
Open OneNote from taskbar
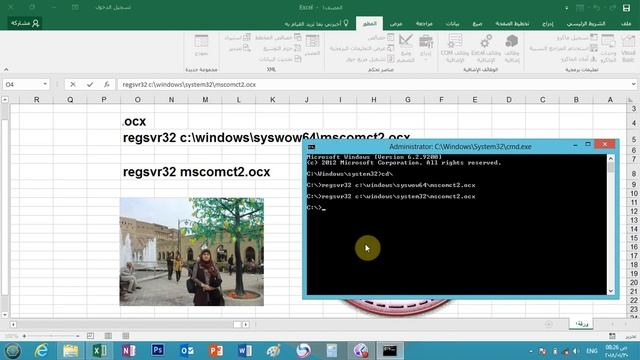click(129, 351)
